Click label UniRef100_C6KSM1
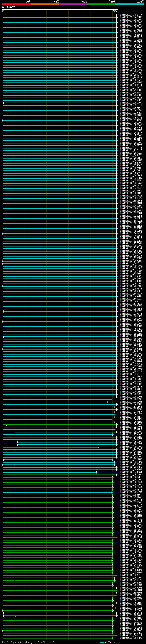This screenshot has height=644, width=146. (131, 422)
